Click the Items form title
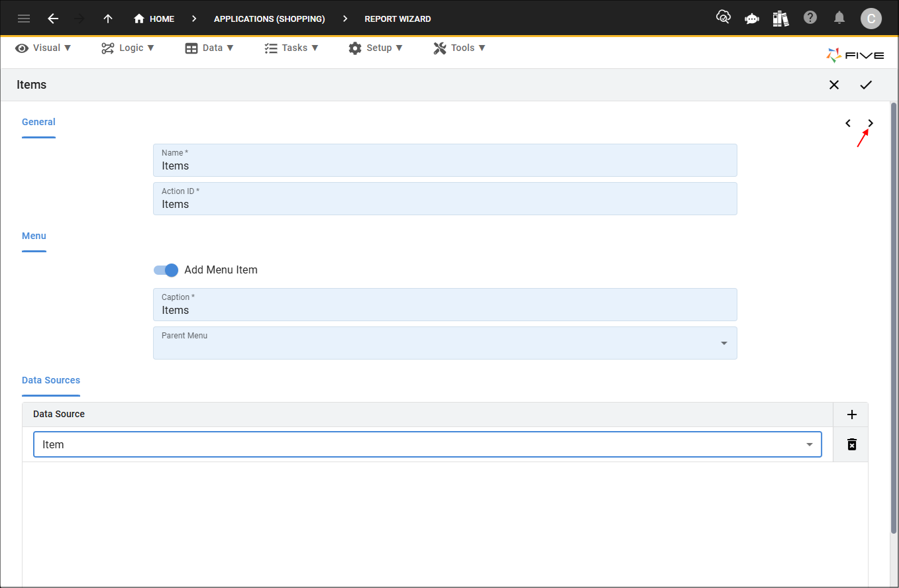 click(31, 85)
